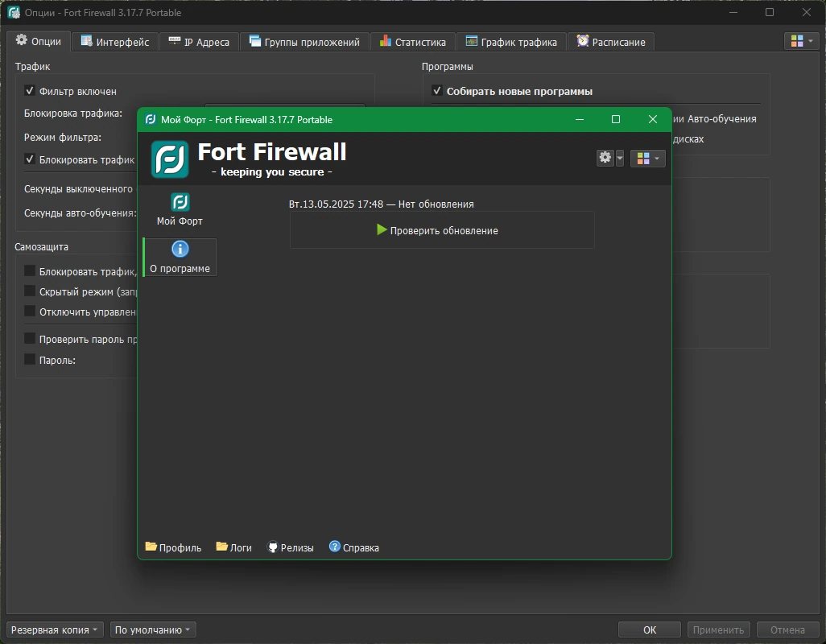Open the Опции tab in Options window
826x644 pixels.
(x=39, y=41)
